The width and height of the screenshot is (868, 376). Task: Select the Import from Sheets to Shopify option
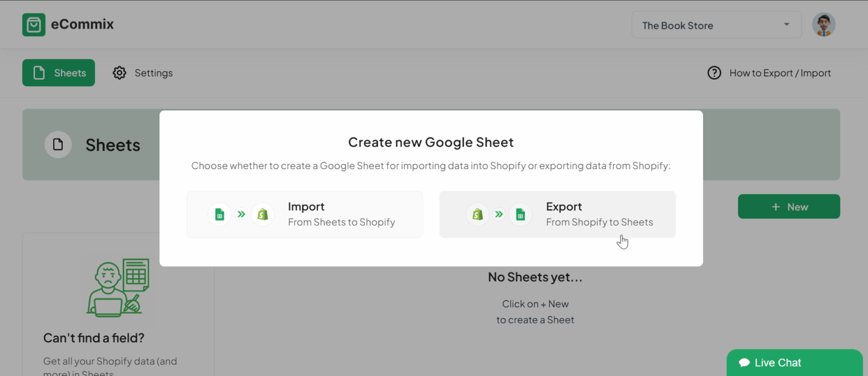coord(305,214)
